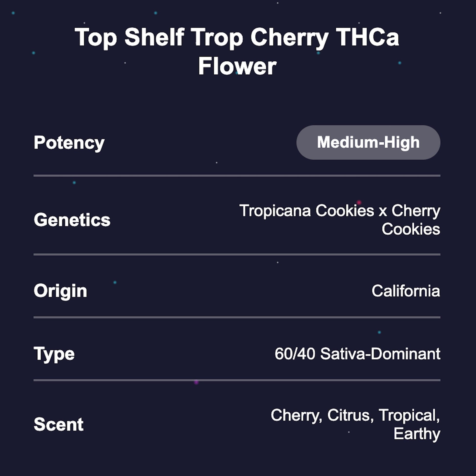
Task: Click the divider line below the Potency row
Action: (237, 176)
